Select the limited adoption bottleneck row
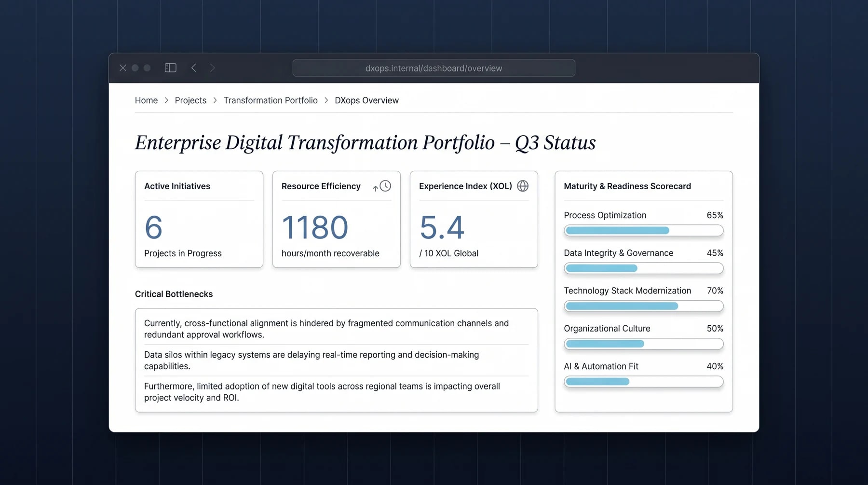 336,392
